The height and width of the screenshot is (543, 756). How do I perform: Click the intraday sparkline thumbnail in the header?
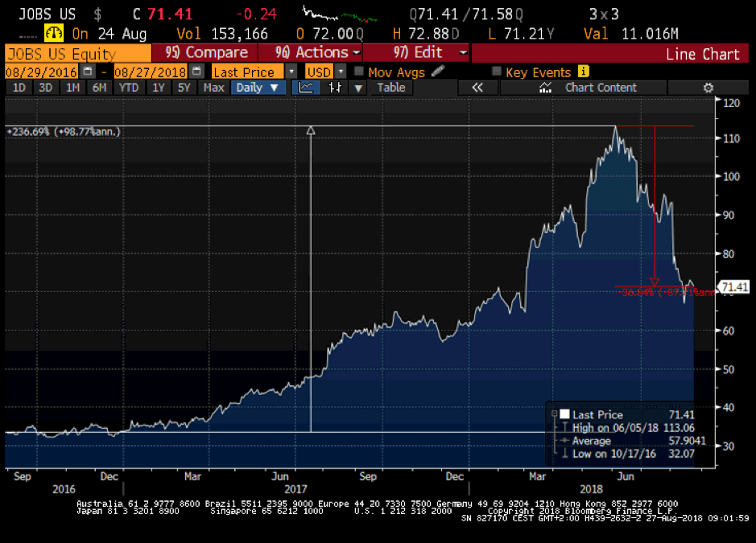[x=339, y=14]
